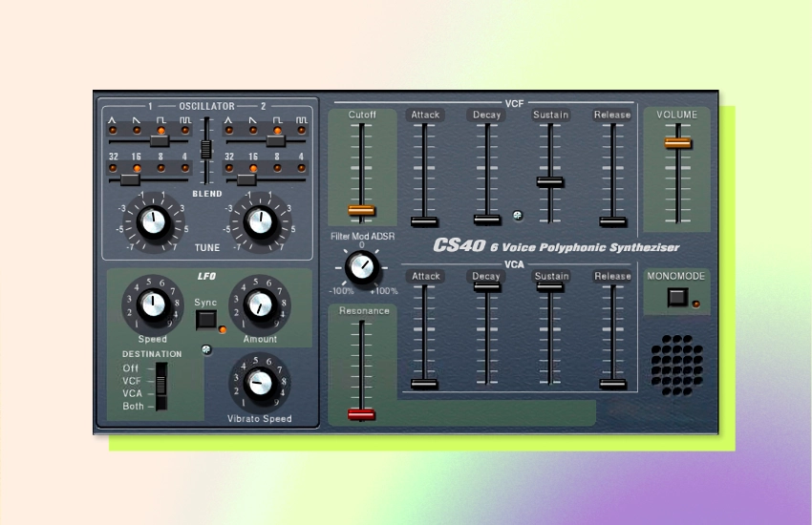The height and width of the screenshot is (525, 812).
Task: Click the Cutoff label
Action: 362,115
